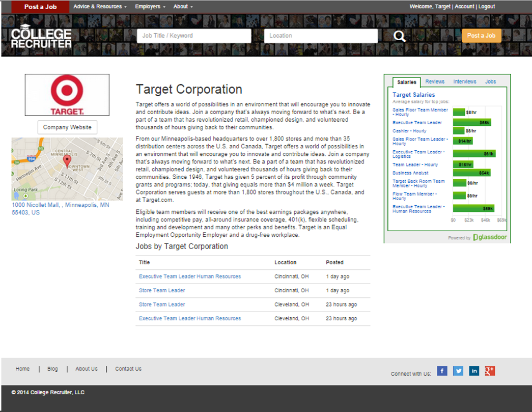Open the Google Plus social icon
This screenshot has height=412, width=532.
pyautogui.click(x=490, y=371)
